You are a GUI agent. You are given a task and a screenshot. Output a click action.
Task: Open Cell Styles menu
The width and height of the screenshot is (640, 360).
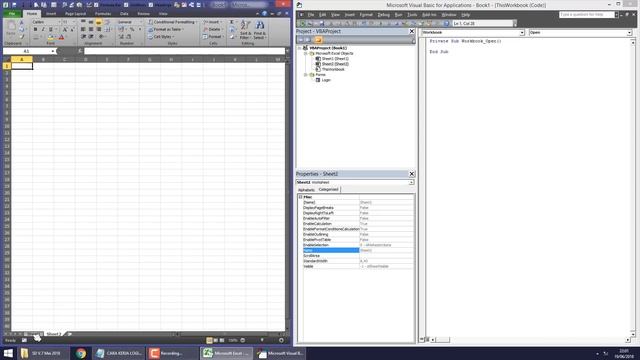pos(161,37)
